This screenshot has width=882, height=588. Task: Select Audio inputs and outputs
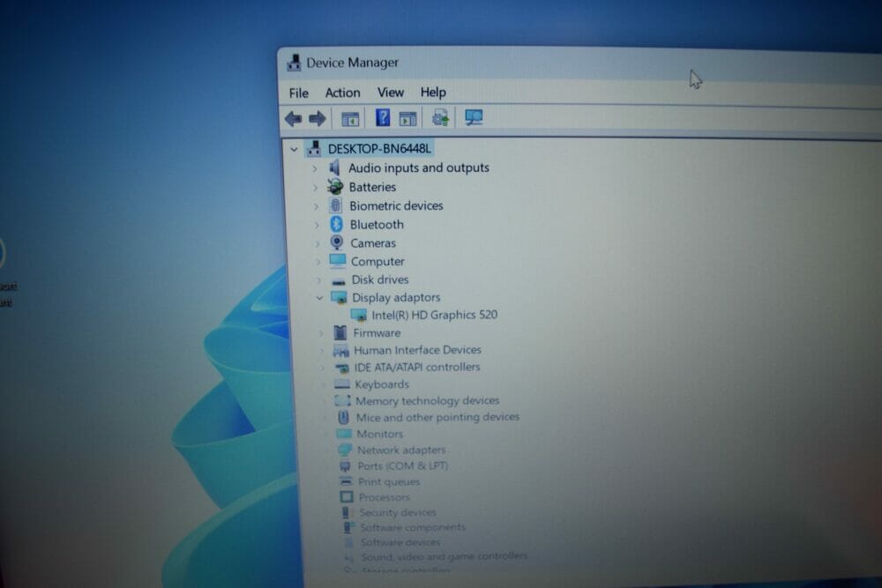pyautogui.click(x=418, y=168)
